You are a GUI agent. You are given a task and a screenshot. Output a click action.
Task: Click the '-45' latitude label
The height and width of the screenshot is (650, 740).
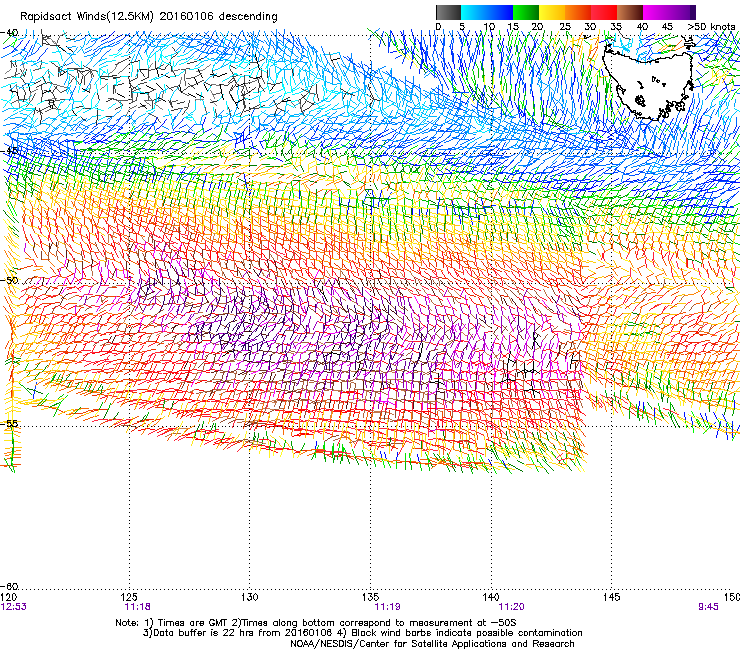[9, 151]
